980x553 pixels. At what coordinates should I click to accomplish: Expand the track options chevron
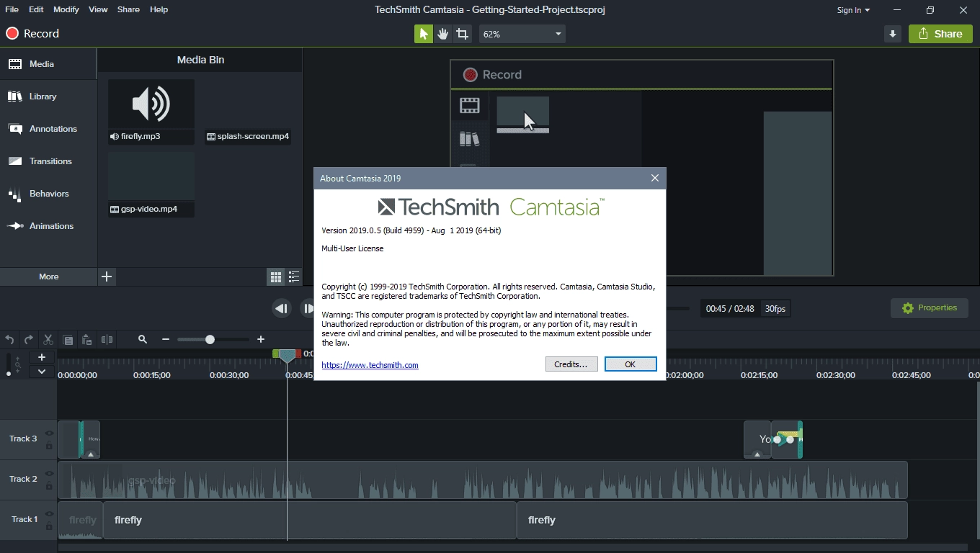[x=42, y=372]
